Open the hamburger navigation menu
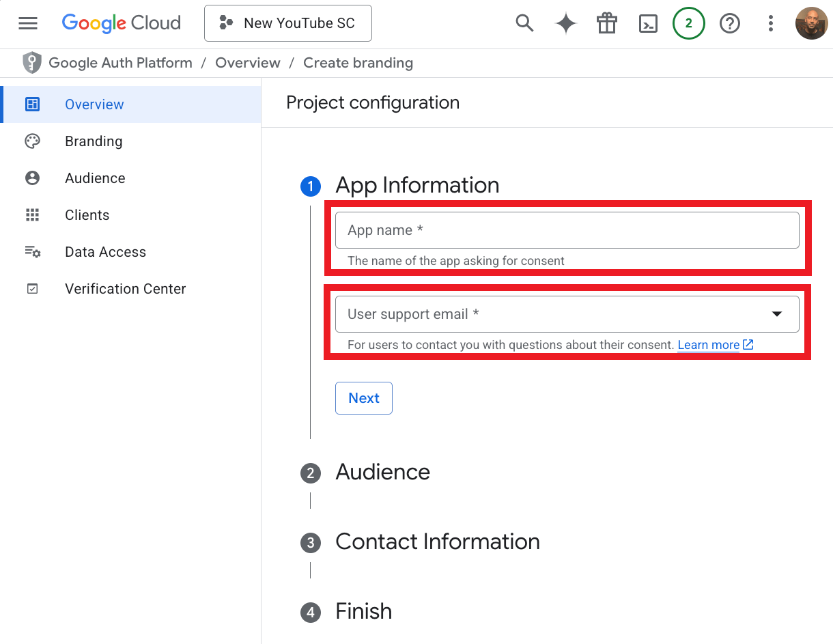 [x=28, y=23]
